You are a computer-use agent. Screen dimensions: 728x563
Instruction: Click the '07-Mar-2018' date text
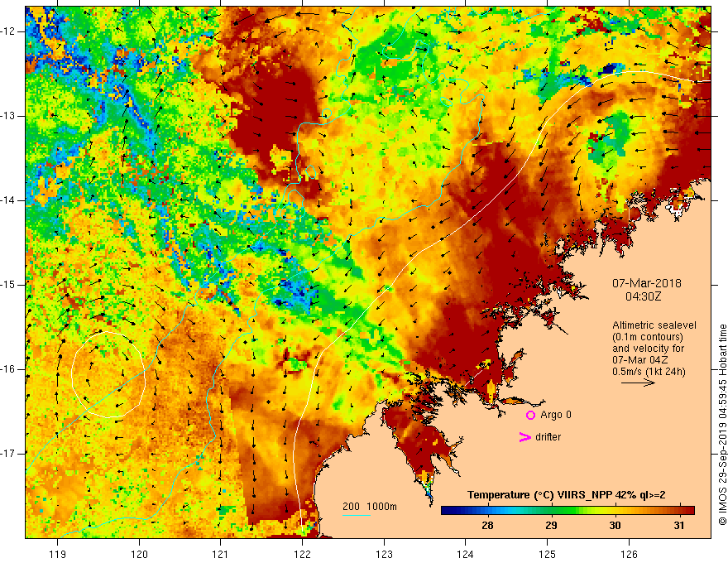tap(646, 283)
